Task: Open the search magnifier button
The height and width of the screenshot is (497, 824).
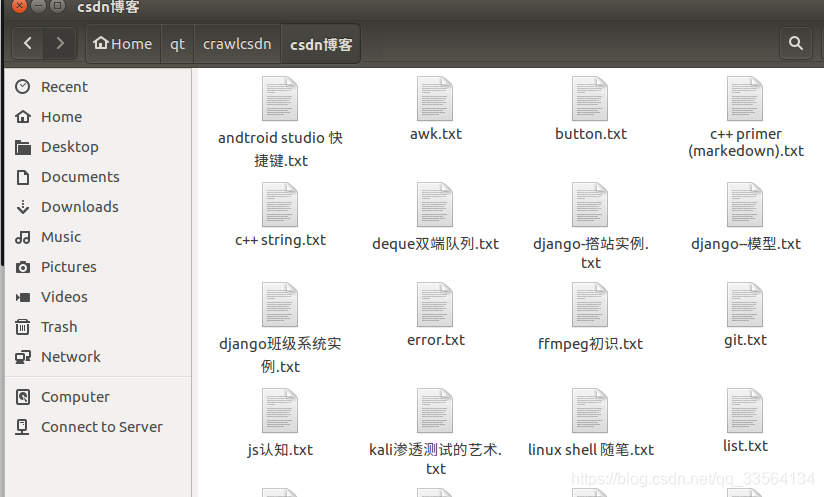Action: click(x=796, y=43)
